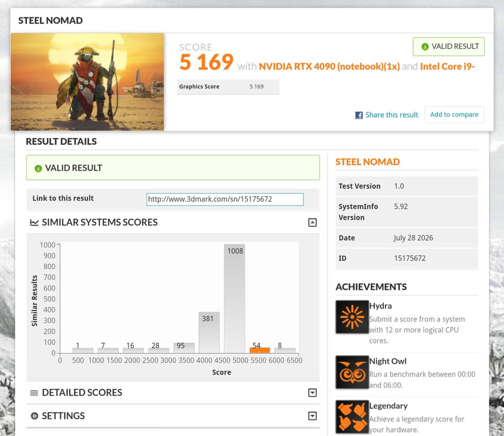Viewport: 504px width, 436px height.
Task: Click the ACHIEVEMENTS heading
Action: [x=371, y=287]
